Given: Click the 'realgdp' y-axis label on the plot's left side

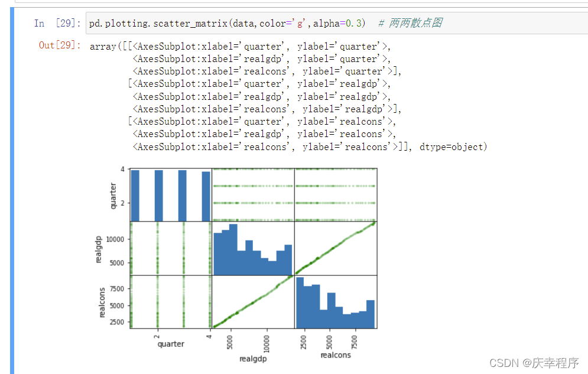Looking at the screenshot, I should tap(98, 249).
